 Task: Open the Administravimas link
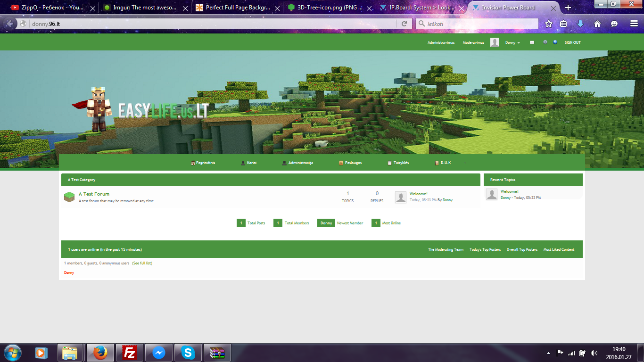[x=441, y=42]
